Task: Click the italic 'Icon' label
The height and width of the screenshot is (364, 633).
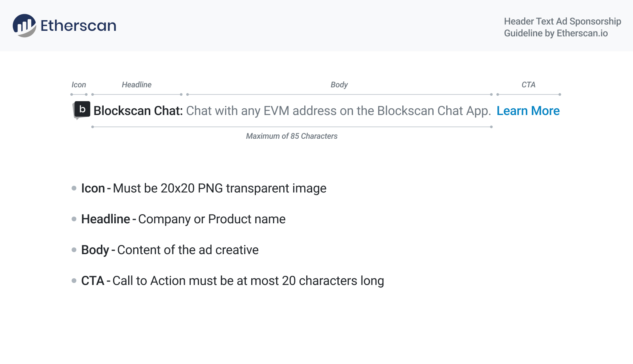Action: click(x=79, y=85)
